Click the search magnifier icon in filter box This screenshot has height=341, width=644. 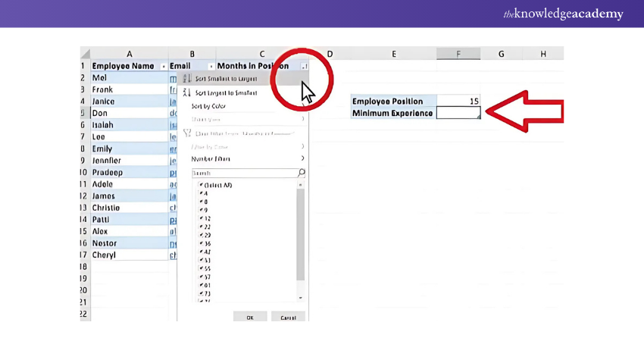tap(302, 173)
